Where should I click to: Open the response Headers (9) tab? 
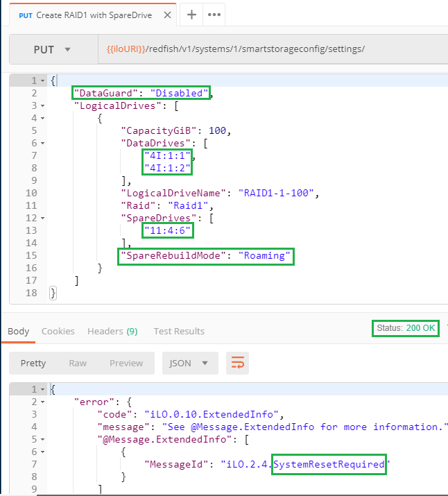point(112,331)
